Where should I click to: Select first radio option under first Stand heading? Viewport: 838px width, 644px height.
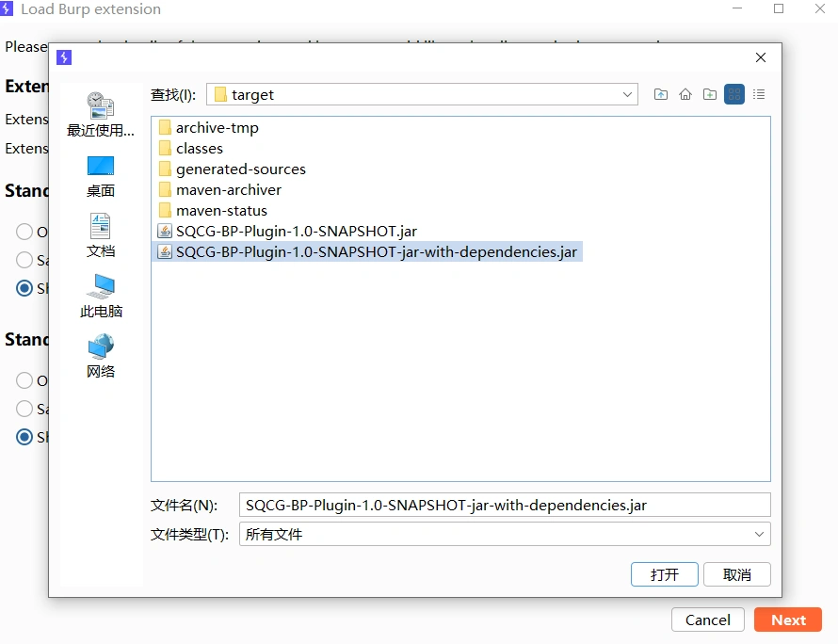[24, 232]
